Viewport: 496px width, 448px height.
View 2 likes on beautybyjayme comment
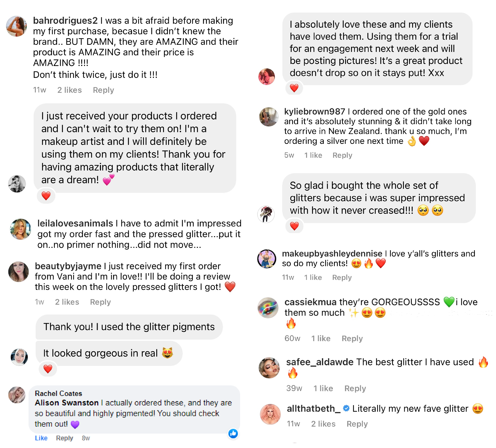(67, 302)
